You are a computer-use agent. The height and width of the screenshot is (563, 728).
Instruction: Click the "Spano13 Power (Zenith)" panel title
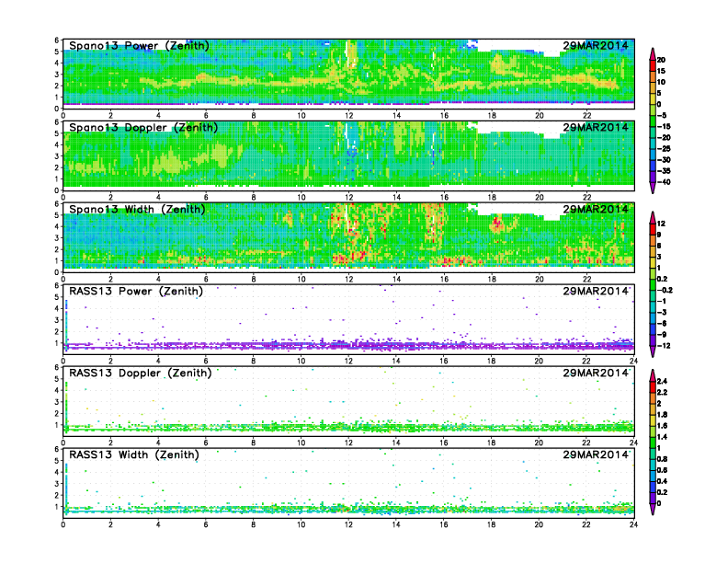139,46
